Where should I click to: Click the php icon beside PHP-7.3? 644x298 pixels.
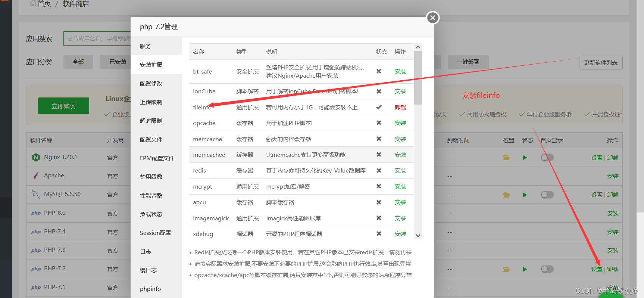point(36,250)
